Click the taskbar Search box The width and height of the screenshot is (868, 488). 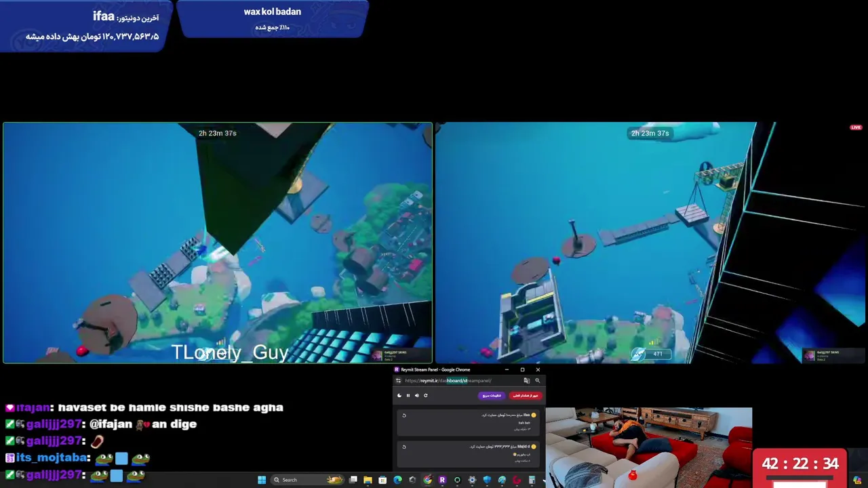[x=307, y=480]
